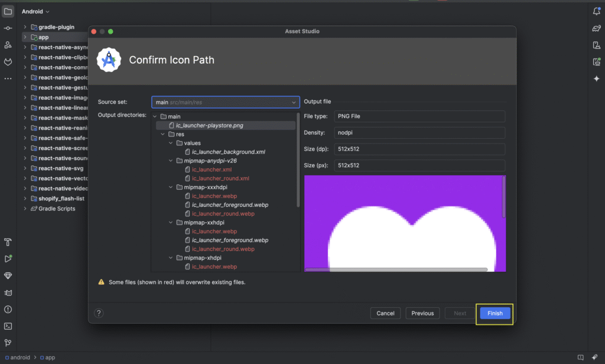Select ic_launcher_background.xml file
Viewport: 605px width, 364px height.
click(x=228, y=152)
